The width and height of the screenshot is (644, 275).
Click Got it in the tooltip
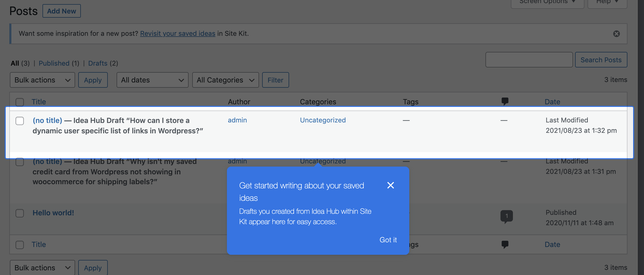click(388, 240)
